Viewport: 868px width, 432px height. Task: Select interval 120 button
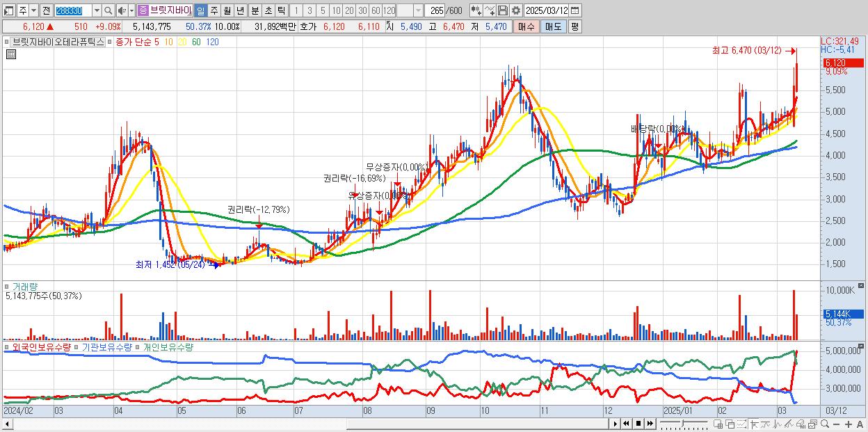click(389, 11)
